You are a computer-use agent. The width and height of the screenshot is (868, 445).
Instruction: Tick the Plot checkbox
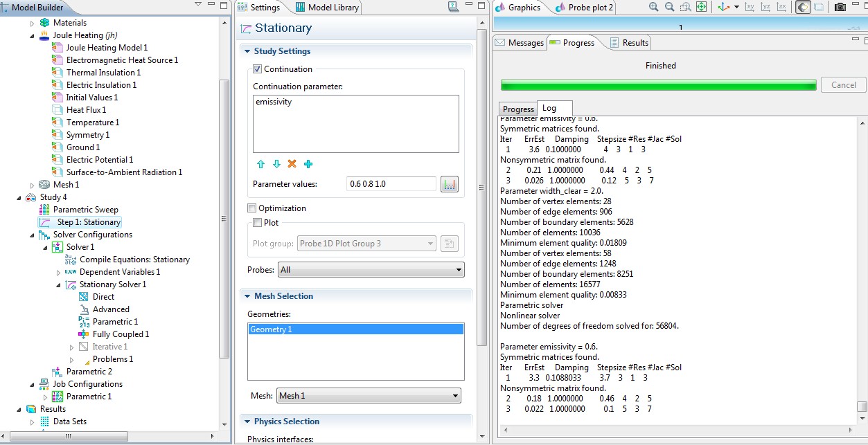click(x=258, y=223)
